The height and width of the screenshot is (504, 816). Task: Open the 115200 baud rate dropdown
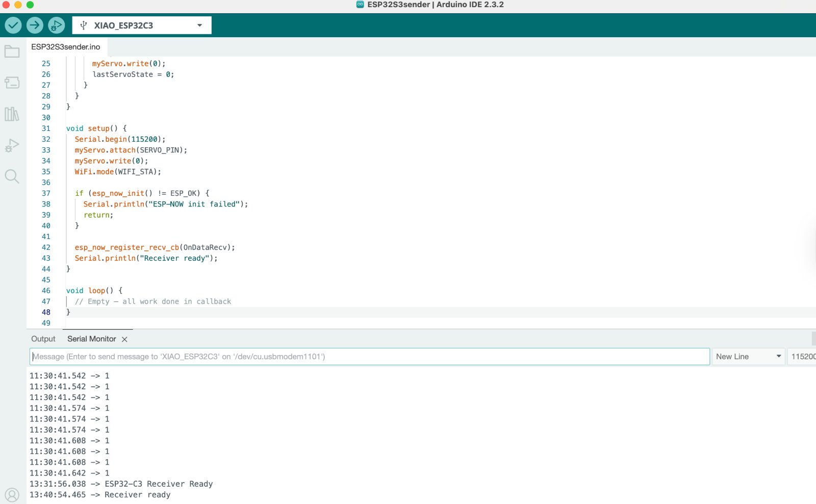click(x=802, y=357)
